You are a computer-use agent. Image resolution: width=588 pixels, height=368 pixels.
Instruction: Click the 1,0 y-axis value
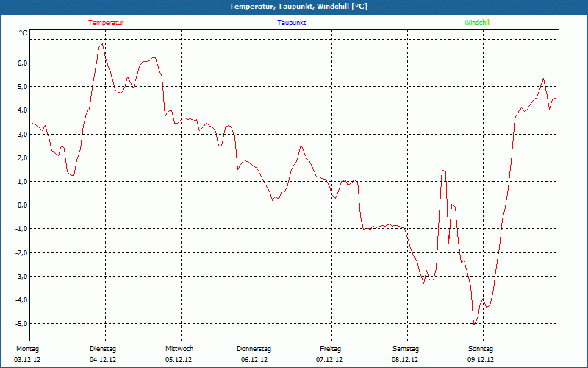tap(23, 182)
